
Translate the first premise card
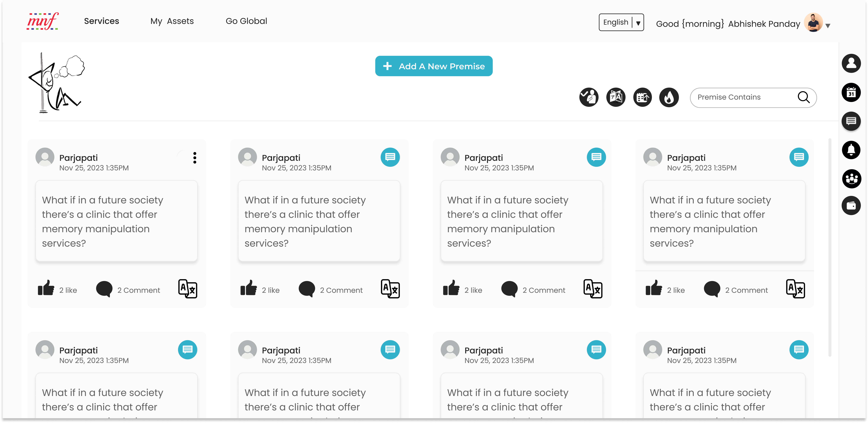[187, 289]
